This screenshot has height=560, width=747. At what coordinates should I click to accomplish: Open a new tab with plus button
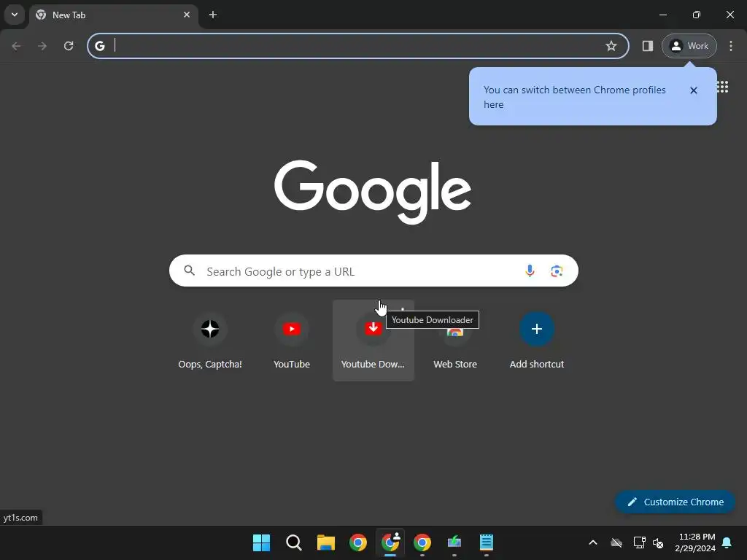point(213,15)
